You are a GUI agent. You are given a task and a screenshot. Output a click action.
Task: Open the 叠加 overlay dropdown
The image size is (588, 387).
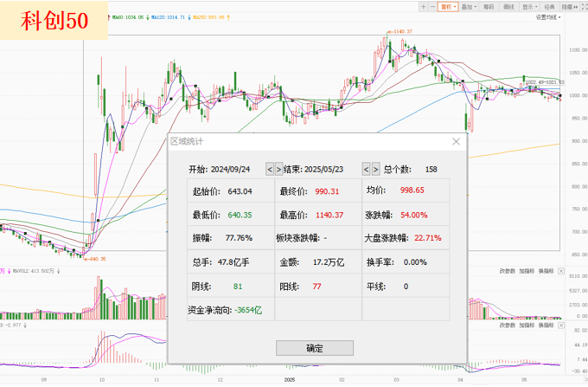(x=469, y=7)
